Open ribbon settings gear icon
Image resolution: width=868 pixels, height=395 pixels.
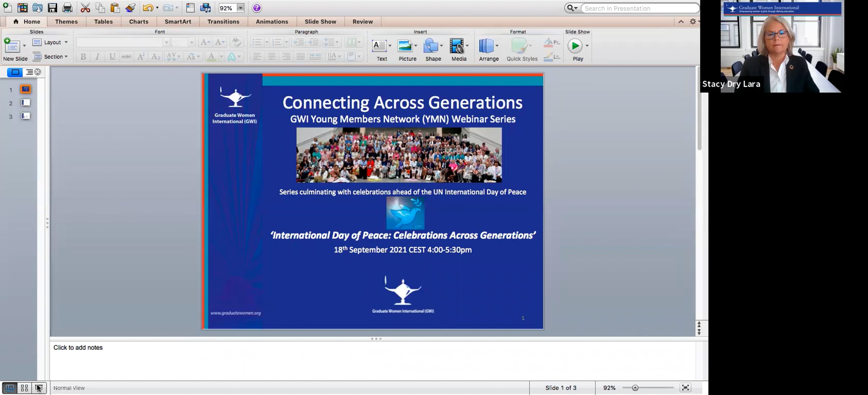pos(693,22)
